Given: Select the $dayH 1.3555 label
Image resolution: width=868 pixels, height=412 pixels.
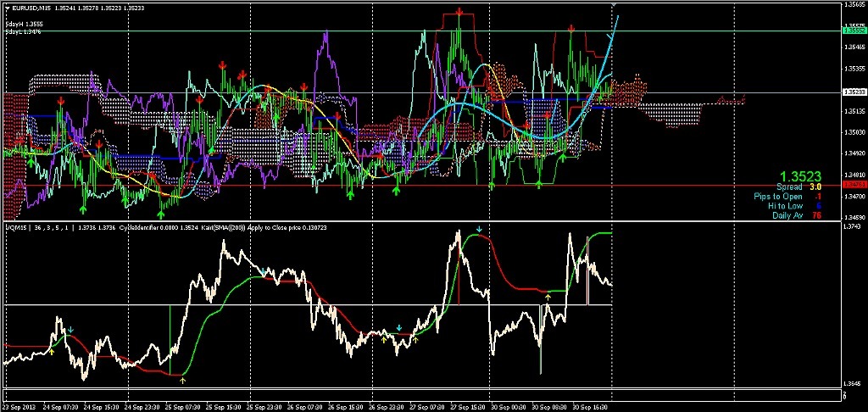Looking at the screenshot, I should (x=25, y=25).
